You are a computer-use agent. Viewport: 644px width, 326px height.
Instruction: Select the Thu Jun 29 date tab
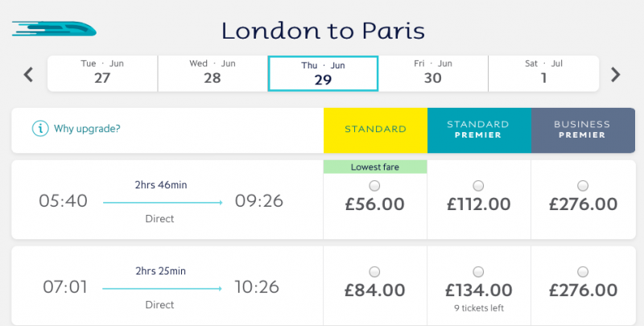[x=323, y=73]
